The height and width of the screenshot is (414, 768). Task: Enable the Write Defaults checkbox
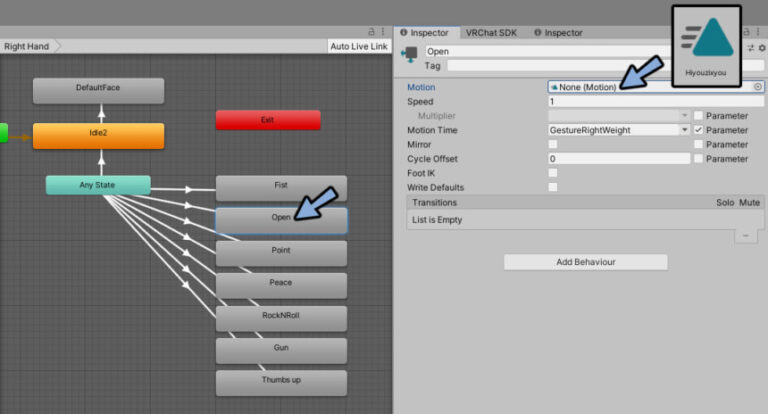pyautogui.click(x=553, y=187)
